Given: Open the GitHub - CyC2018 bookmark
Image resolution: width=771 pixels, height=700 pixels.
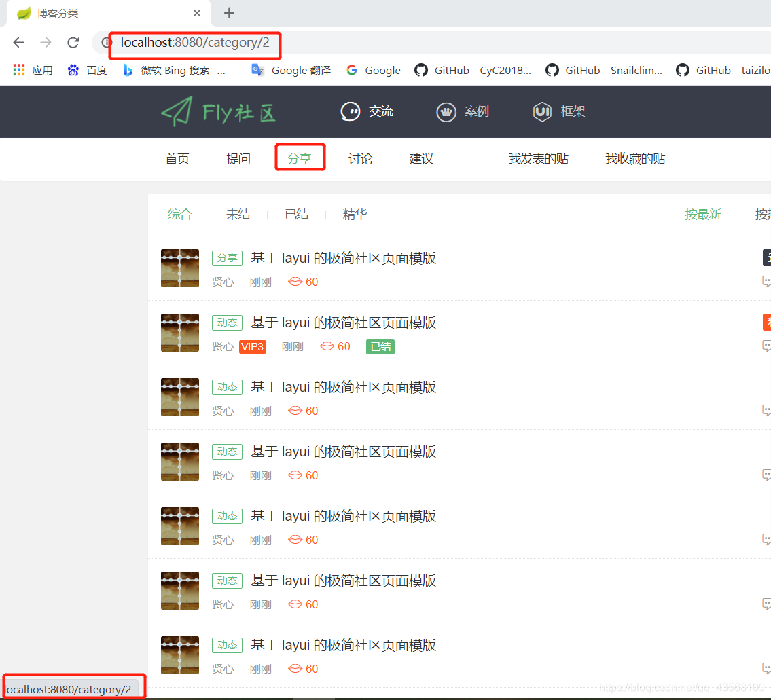Looking at the screenshot, I should coord(473,71).
